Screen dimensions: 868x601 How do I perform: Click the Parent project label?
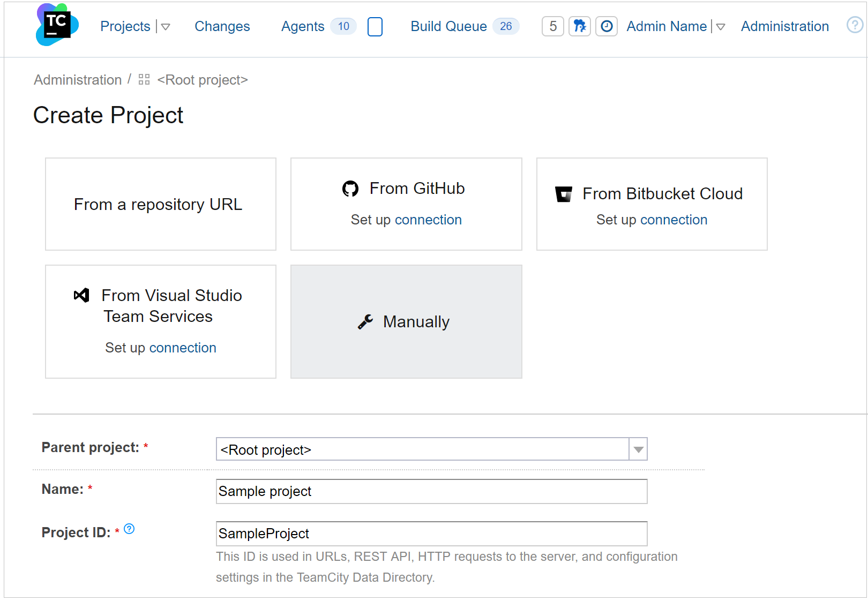90,447
